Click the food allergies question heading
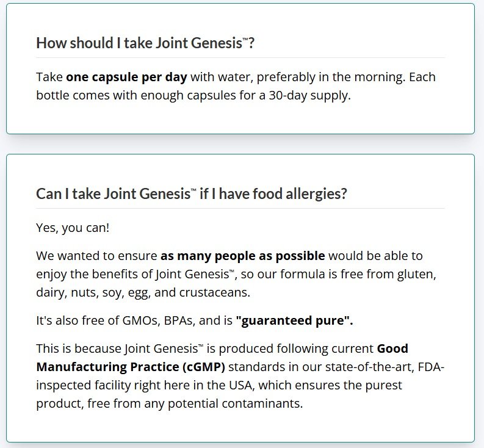The image size is (484, 448). [x=191, y=194]
